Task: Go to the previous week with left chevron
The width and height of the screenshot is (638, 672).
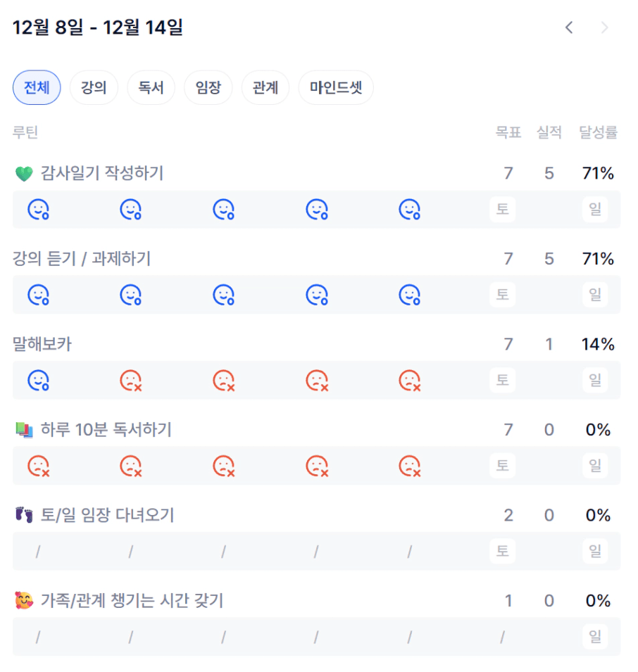Action: [569, 28]
